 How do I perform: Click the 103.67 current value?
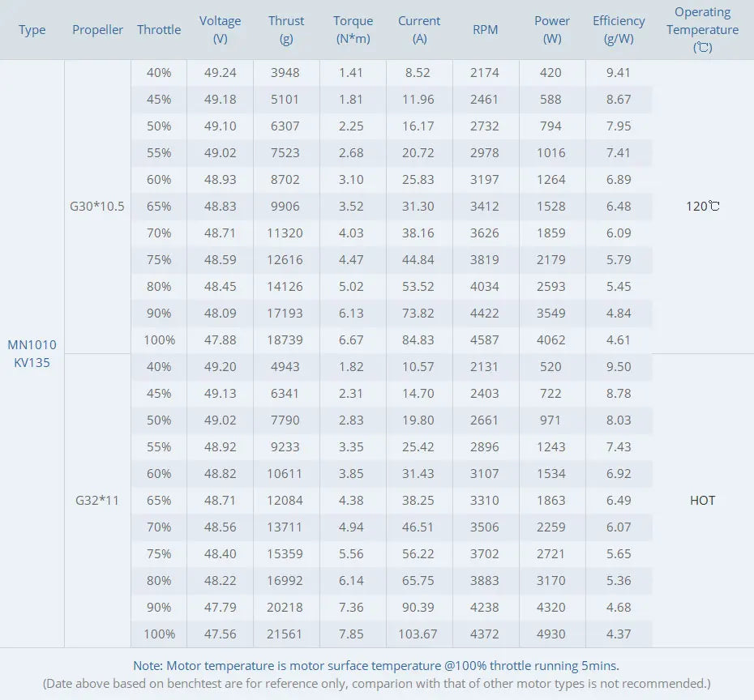pyautogui.click(x=418, y=634)
